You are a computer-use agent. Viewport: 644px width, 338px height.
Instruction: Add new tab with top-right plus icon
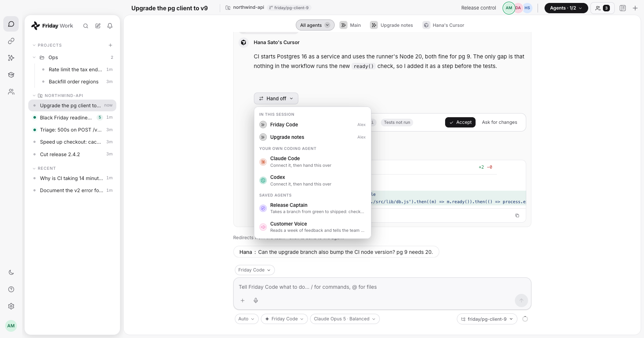tap(635, 8)
